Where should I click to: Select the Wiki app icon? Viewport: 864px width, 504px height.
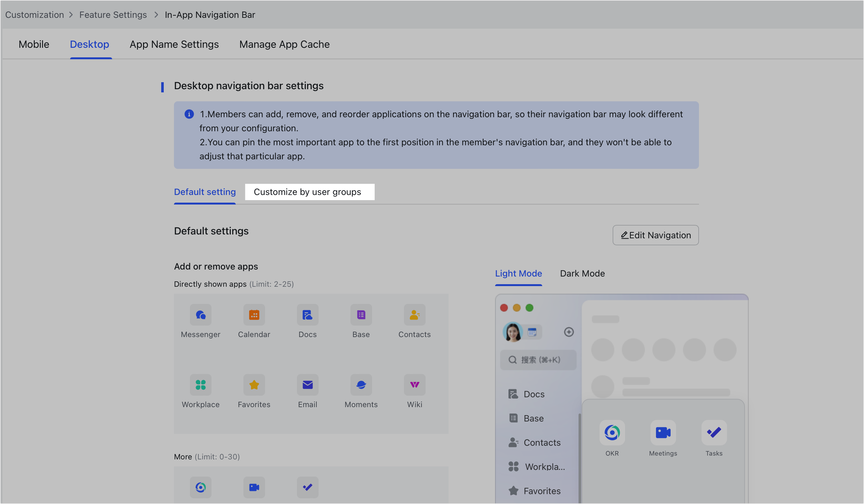[x=414, y=385]
